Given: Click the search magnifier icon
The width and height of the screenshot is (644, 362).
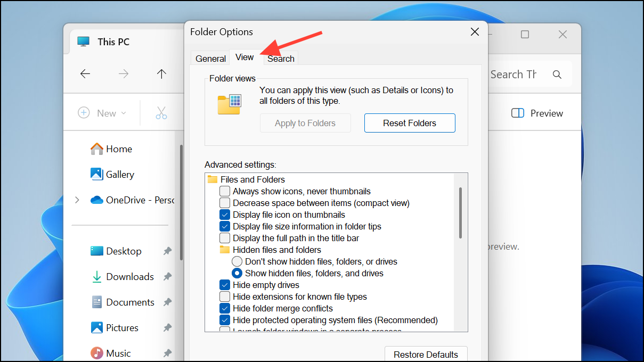Looking at the screenshot, I should click(x=557, y=75).
